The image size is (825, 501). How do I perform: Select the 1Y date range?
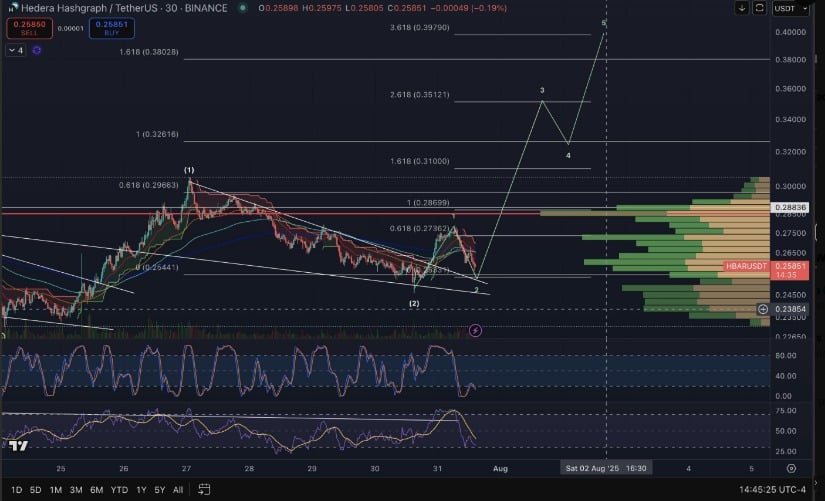pyautogui.click(x=141, y=490)
